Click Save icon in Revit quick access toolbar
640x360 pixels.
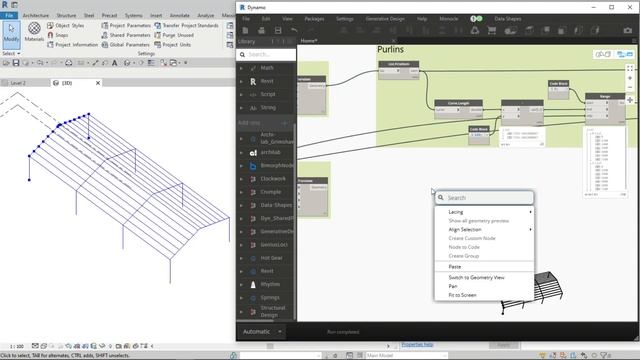[16, 62]
